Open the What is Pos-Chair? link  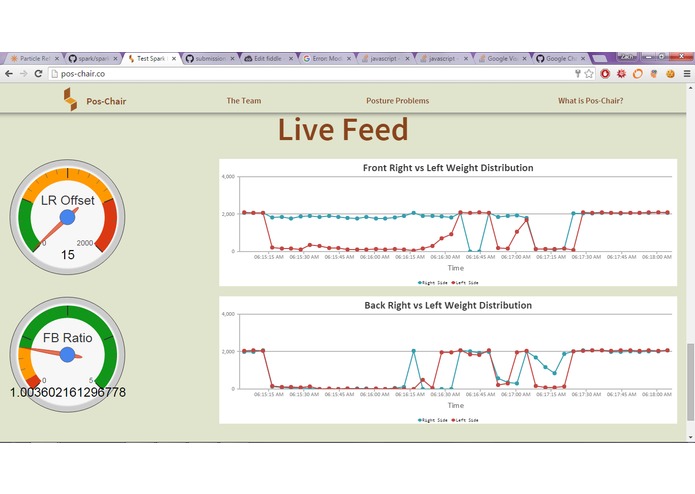pos(590,101)
